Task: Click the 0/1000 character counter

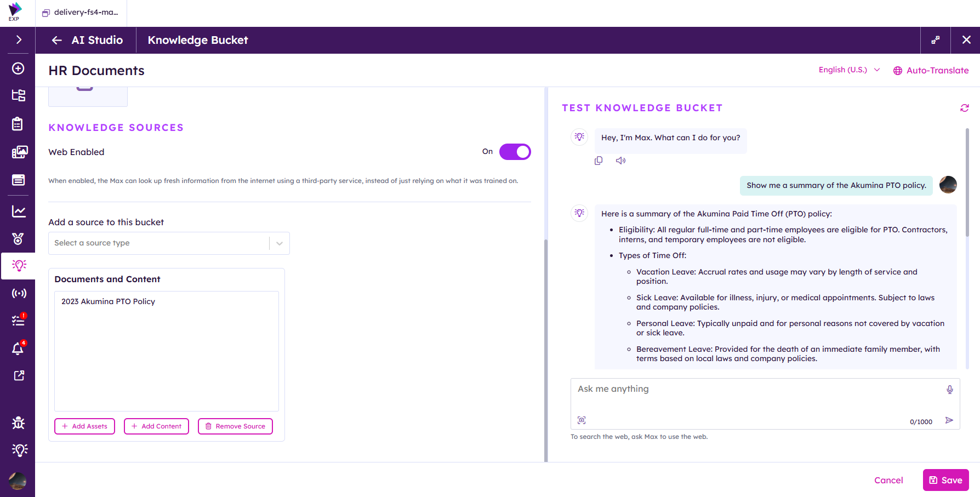Action: (x=921, y=422)
